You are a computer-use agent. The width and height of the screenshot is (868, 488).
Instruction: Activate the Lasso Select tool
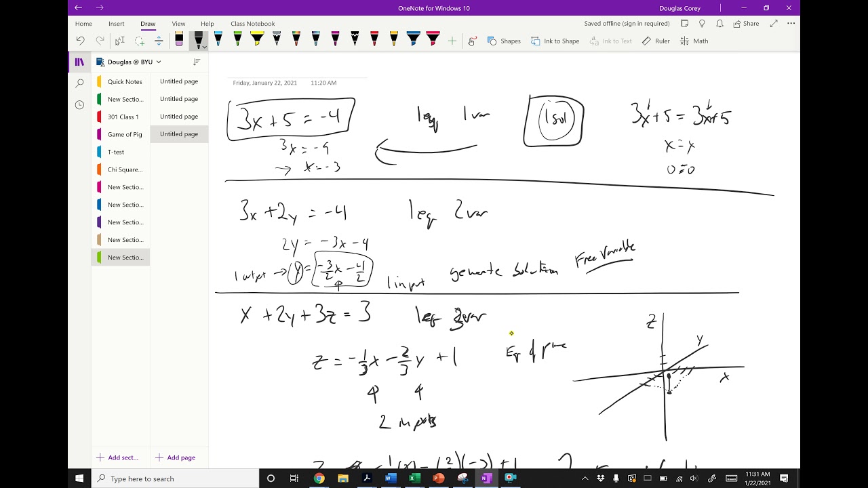139,41
